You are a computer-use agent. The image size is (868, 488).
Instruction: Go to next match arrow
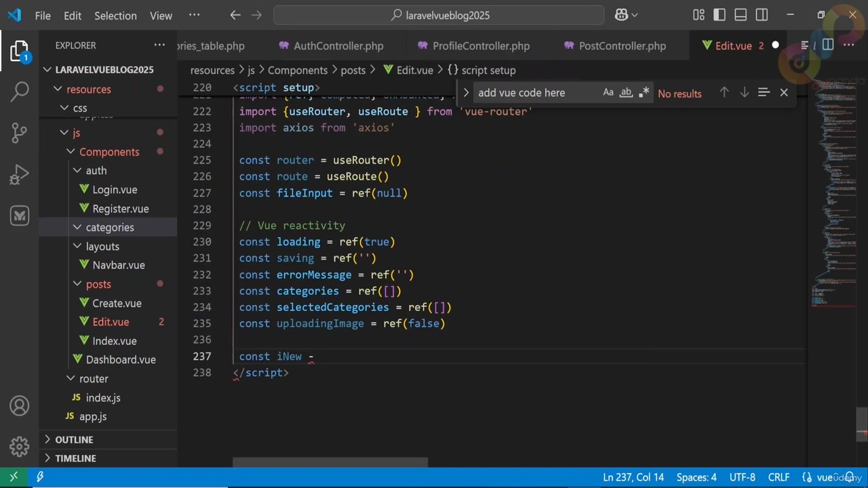click(744, 93)
